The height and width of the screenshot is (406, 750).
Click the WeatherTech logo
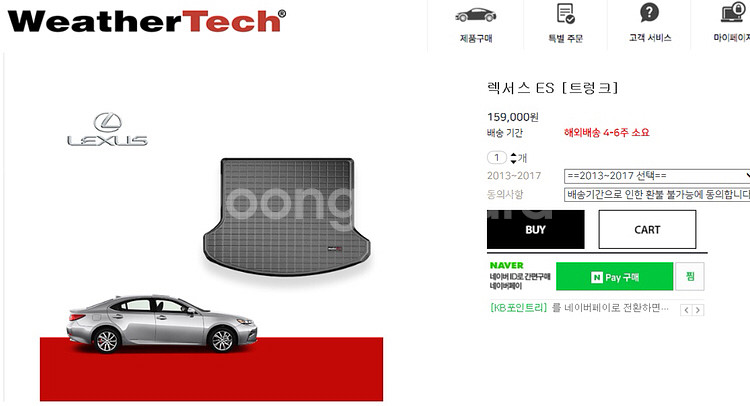[x=147, y=22]
